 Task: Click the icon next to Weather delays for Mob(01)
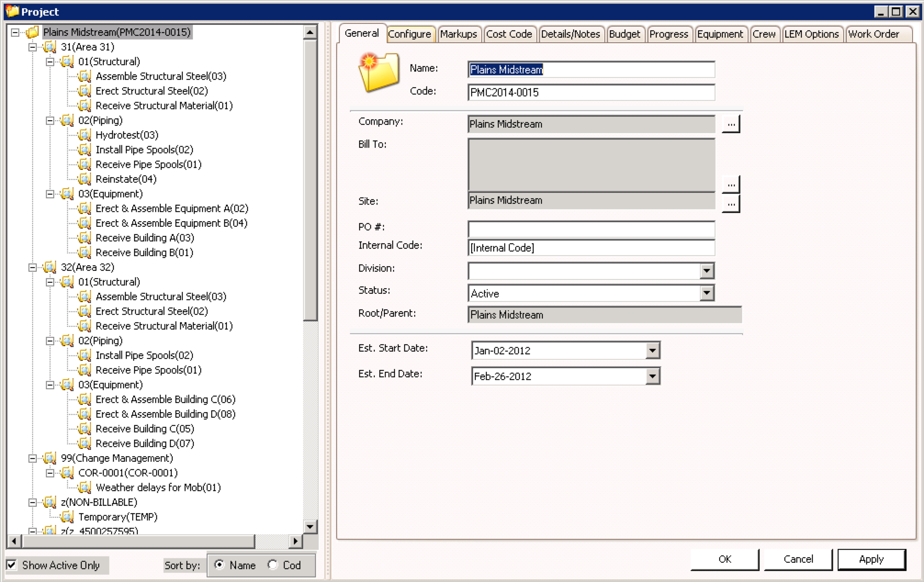click(x=85, y=487)
